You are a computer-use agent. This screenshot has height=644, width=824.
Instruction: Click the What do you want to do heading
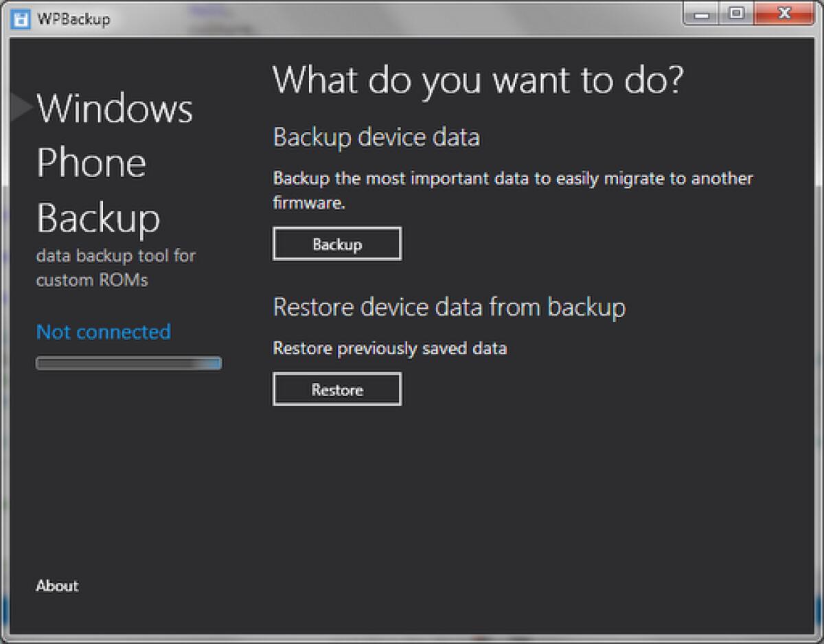[x=481, y=80]
